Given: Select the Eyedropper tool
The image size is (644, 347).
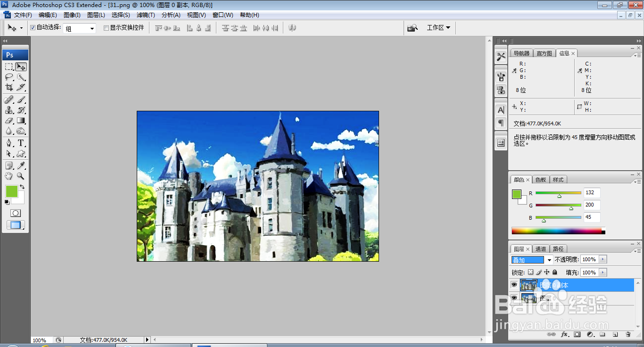Looking at the screenshot, I should point(21,165).
